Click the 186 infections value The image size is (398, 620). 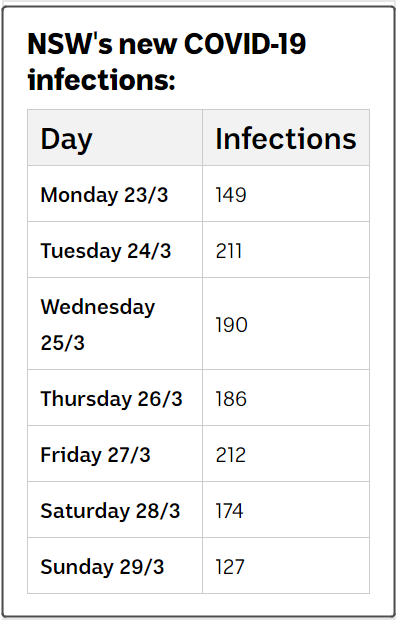click(x=231, y=399)
